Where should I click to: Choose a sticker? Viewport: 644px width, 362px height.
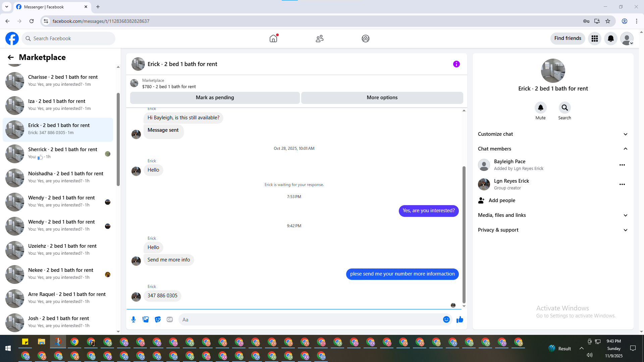(158, 319)
